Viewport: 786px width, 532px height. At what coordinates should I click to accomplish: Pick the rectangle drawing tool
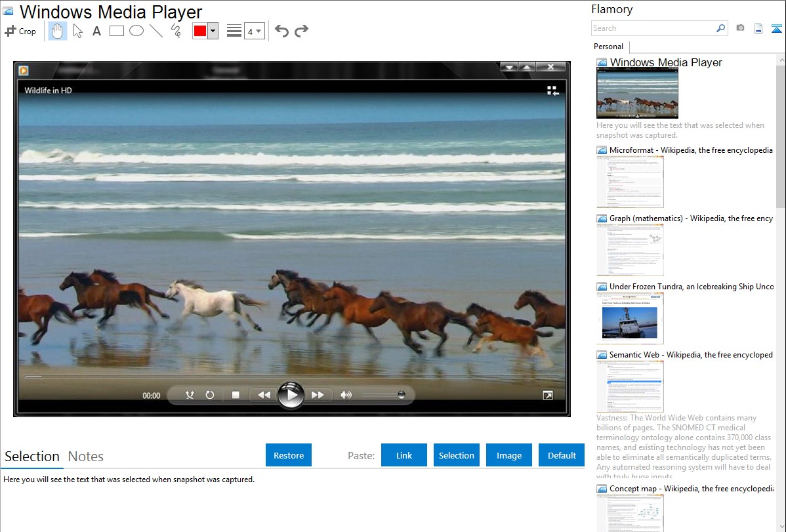click(x=116, y=31)
